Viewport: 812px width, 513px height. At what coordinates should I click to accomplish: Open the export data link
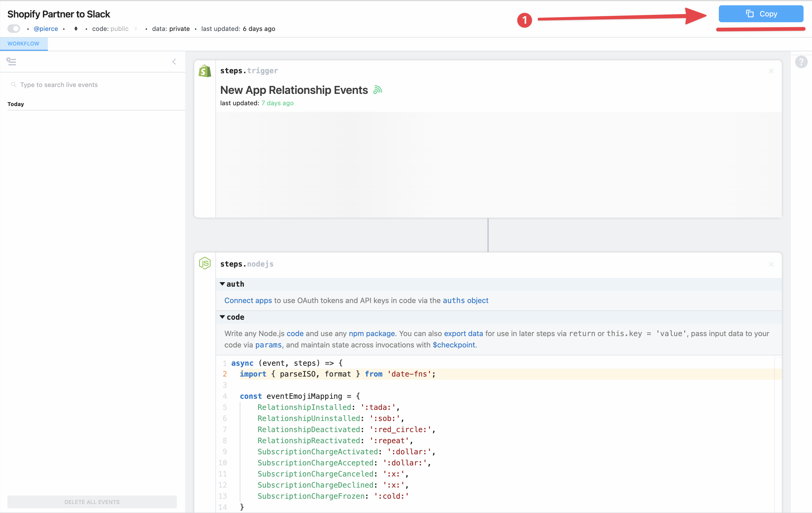point(463,333)
